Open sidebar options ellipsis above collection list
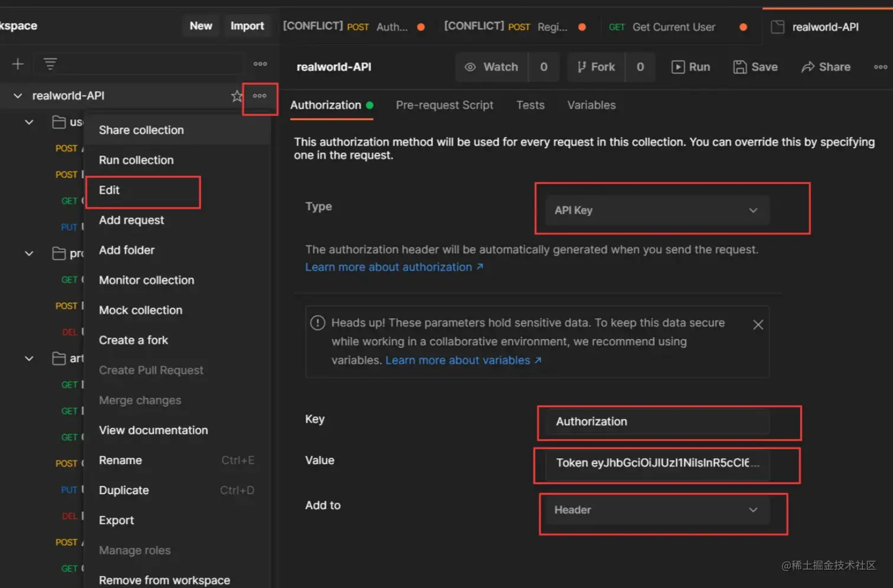The width and height of the screenshot is (893, 588). [x=260, y=64]
